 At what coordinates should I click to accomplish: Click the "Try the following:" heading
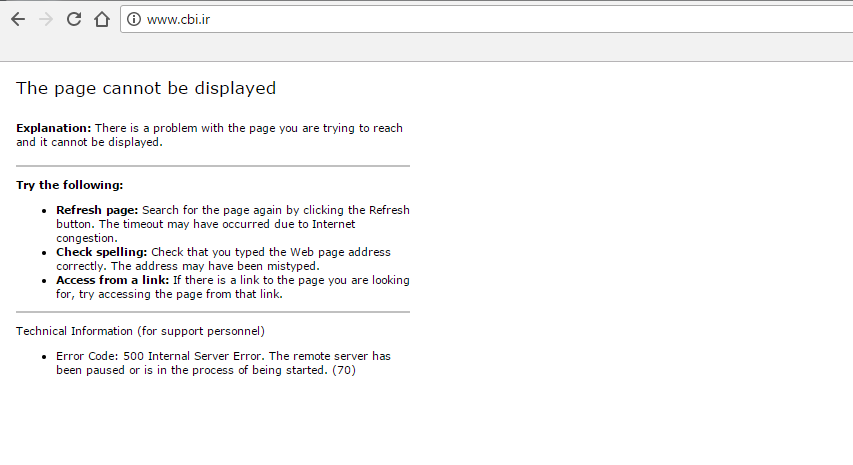pos(70,185)
